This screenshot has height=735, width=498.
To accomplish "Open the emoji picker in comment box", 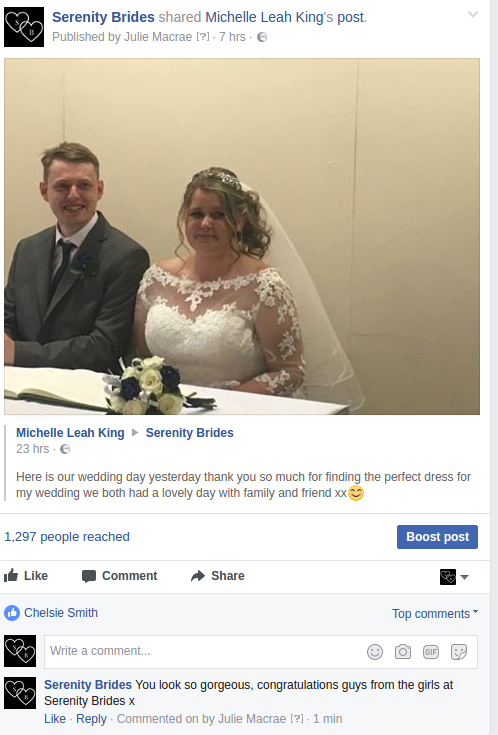I will pos(375,652).
